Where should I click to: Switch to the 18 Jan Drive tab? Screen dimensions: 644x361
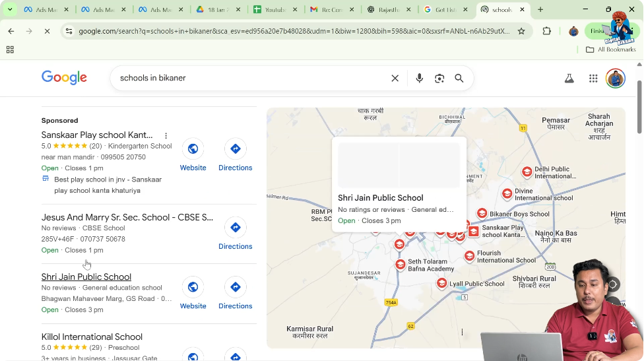click(x=218, y=9)
